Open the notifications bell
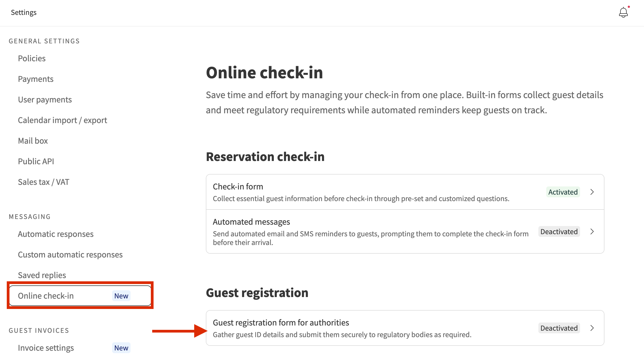The width and height of the screenshot is (644, 361). (623, 12)
